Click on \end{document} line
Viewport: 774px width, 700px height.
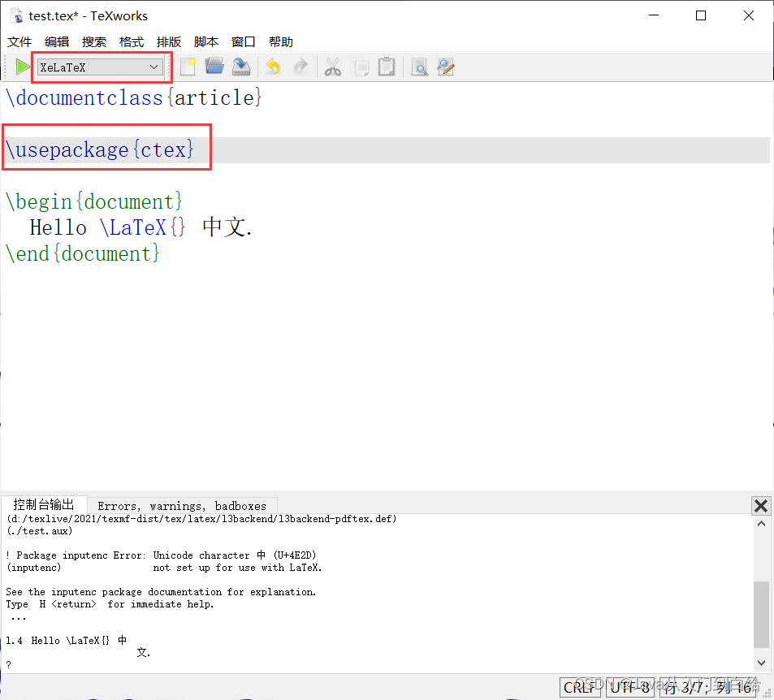83,253
